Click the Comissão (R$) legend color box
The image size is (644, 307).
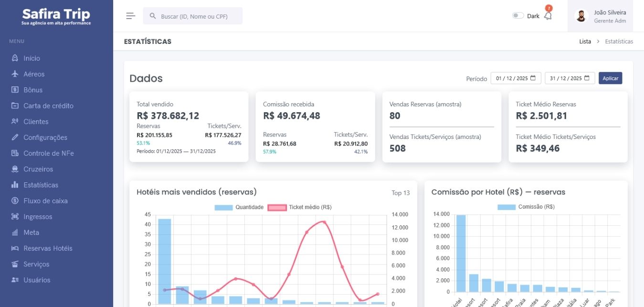506,207
